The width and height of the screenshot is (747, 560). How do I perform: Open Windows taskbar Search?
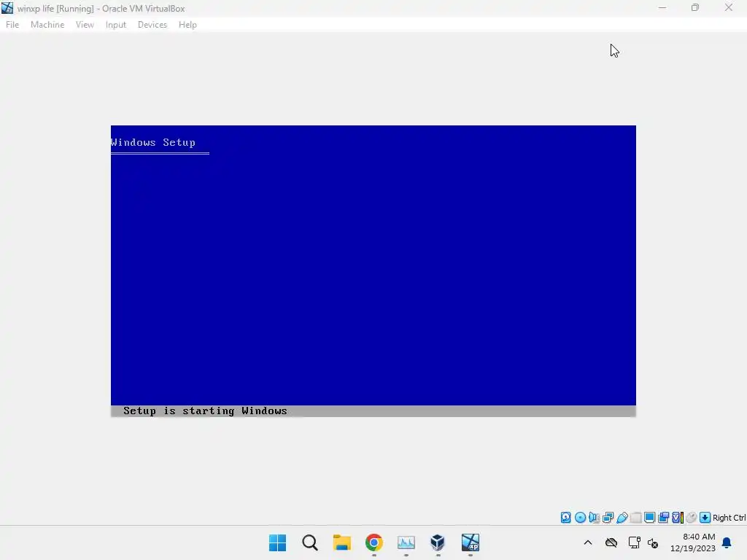pyautogui.click(x=309, y=542)
